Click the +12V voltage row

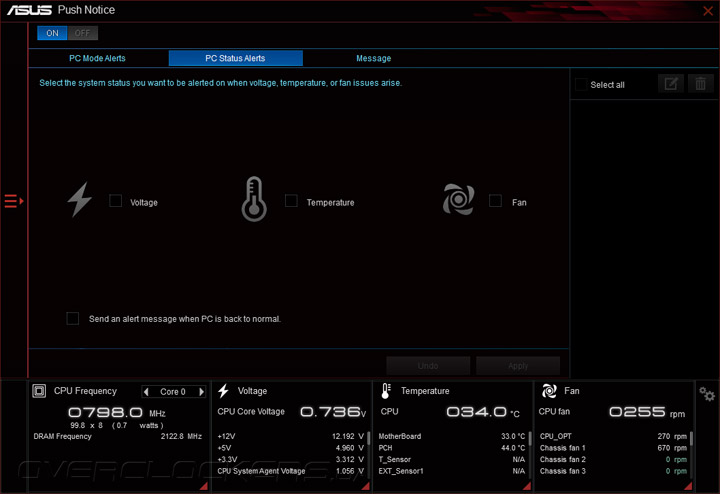(291, 436)
